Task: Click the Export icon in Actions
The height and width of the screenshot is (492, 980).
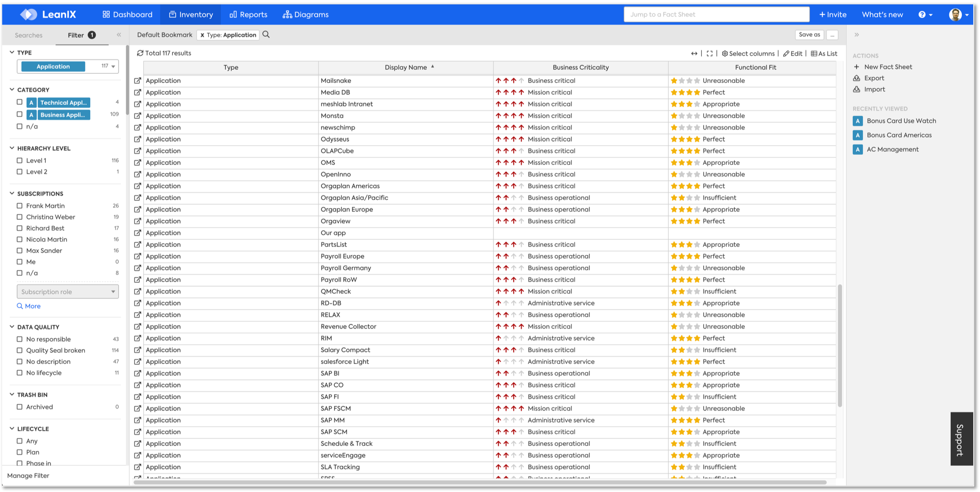Action: point(856,78)
